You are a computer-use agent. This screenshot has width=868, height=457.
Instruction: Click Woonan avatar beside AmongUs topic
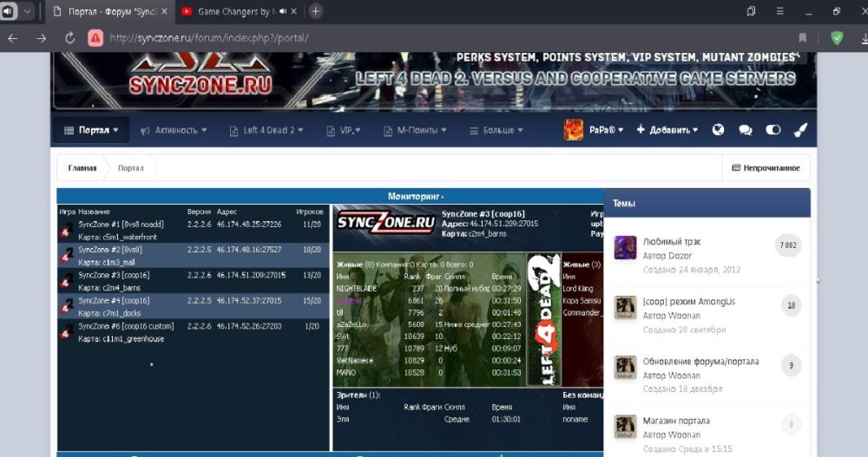(625, 307)
